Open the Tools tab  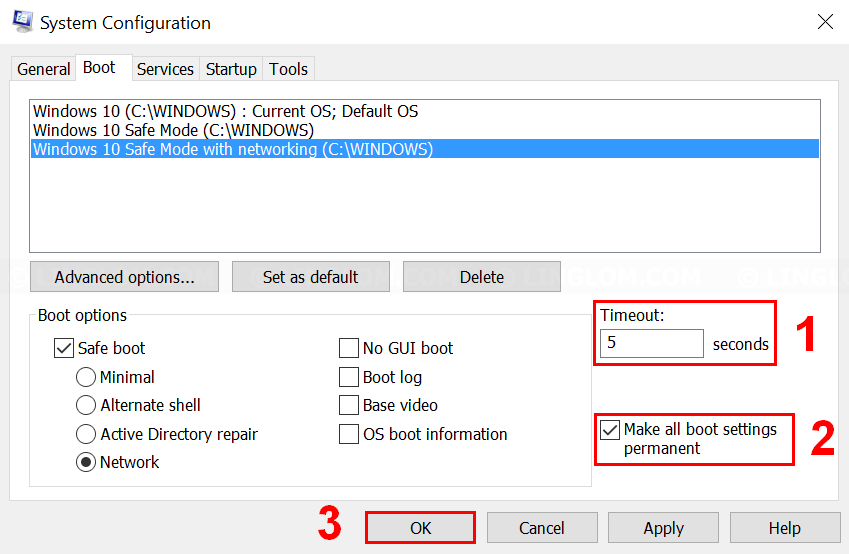289,69
